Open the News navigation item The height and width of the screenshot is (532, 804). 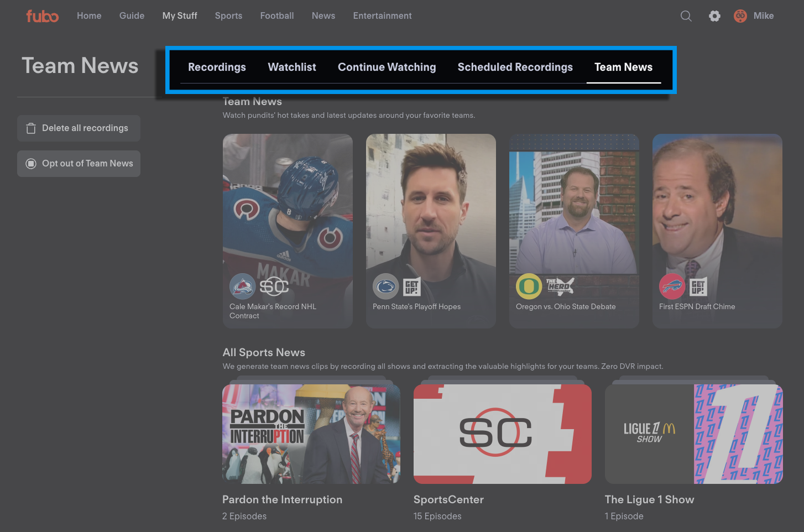323,16
